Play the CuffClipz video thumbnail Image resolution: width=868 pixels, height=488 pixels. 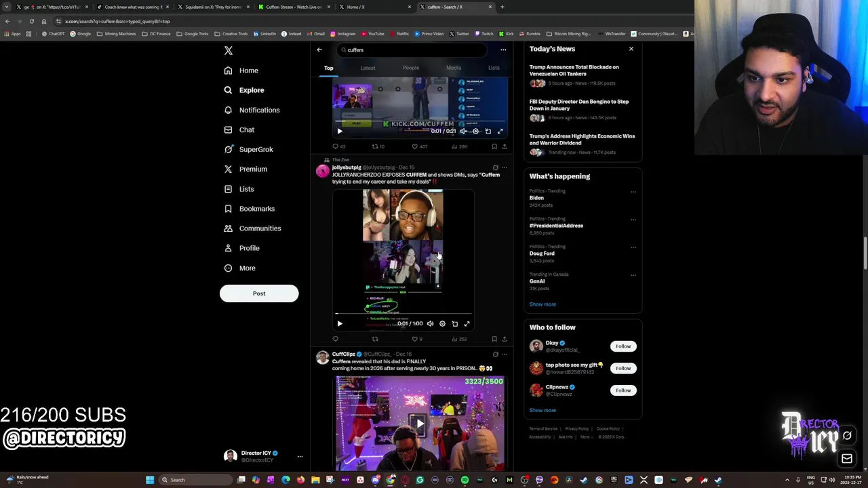point(420,424)
